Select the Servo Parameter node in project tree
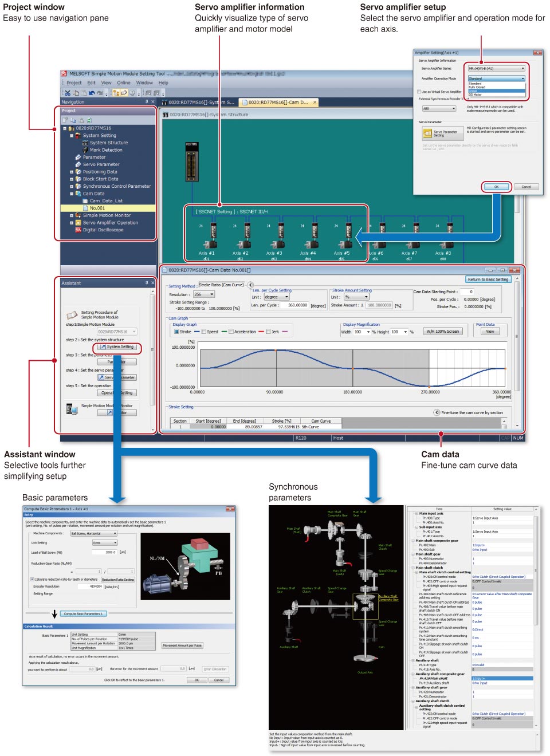The image size is (550, 756). (101, 164)
